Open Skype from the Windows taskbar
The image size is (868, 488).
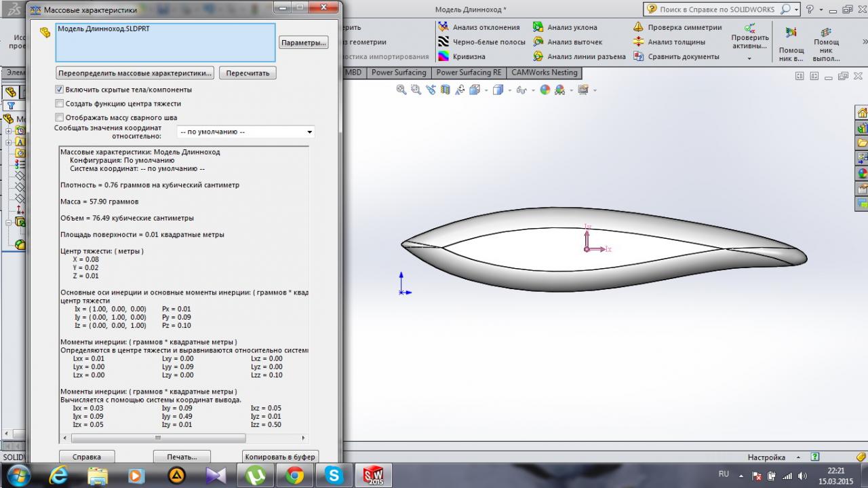pos(334,475)
